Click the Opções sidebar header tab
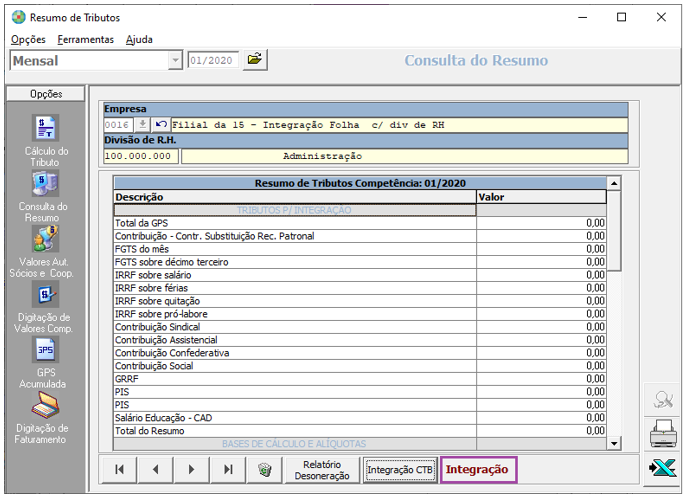Viewport: 685px width, 498px height. coord(46,94)
